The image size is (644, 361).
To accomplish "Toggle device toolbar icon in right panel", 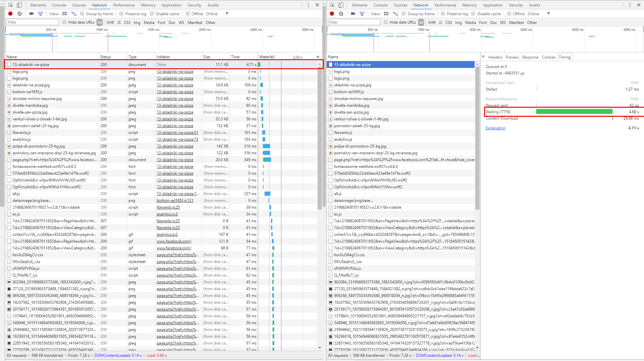I will [341, 5].
